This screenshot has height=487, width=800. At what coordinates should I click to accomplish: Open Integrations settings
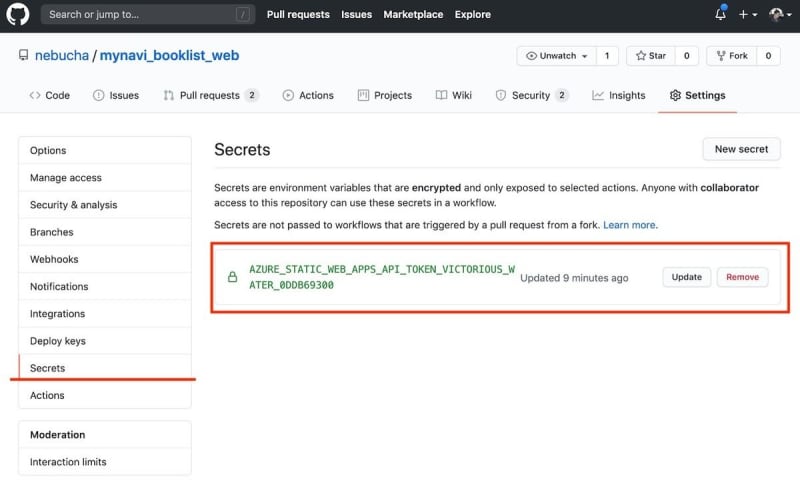pyautogui.click(x=105, y=314)
